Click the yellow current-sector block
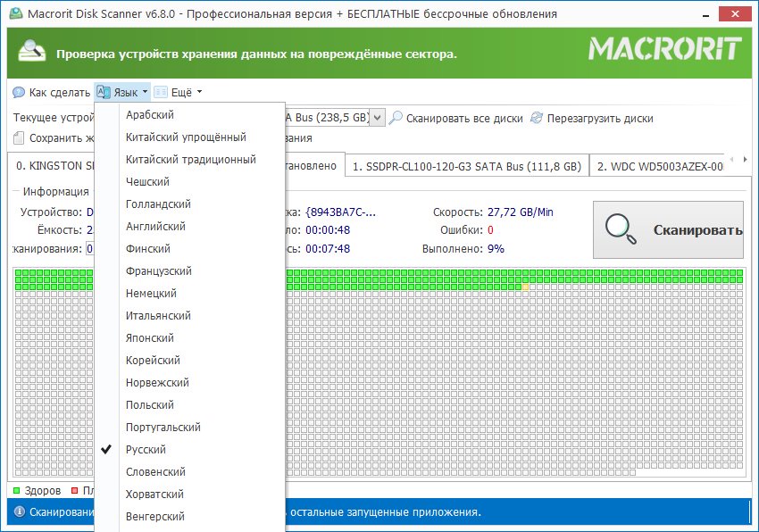759x532 pixels. 526,287
